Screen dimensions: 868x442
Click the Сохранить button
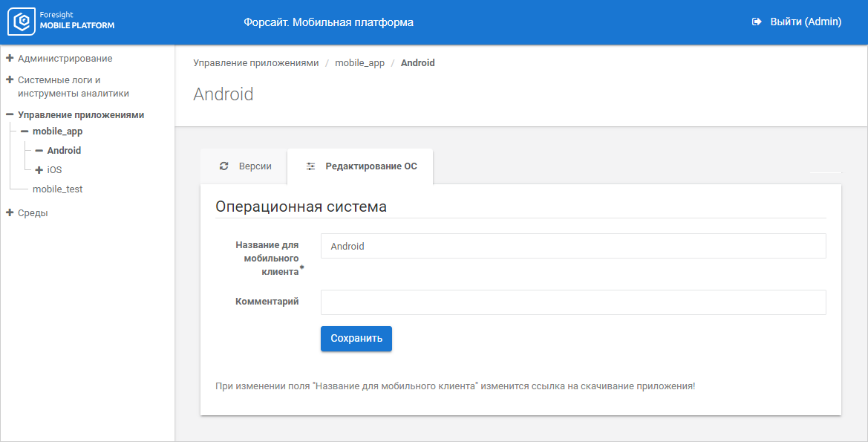coord(356,339)
